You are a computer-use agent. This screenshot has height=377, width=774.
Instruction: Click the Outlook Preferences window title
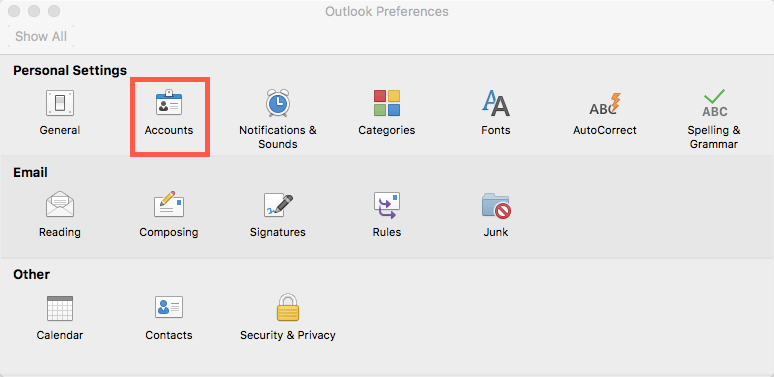point(387,11)
